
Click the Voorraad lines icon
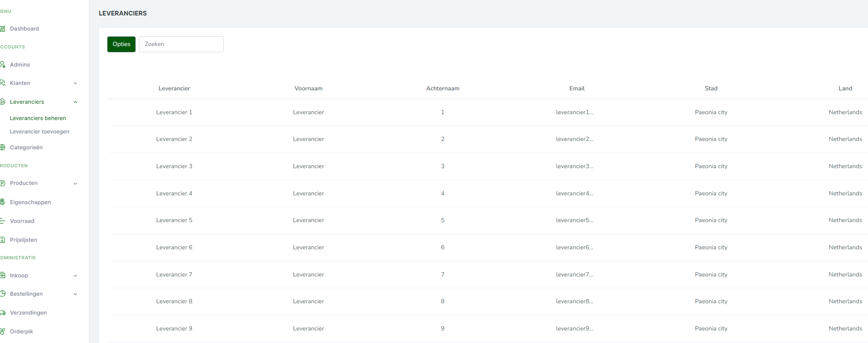tap(3, 221)
